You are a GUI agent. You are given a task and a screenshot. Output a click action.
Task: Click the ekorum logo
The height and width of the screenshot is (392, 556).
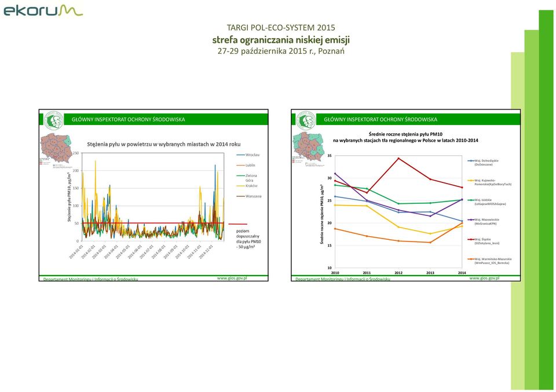tap(43, 10)
